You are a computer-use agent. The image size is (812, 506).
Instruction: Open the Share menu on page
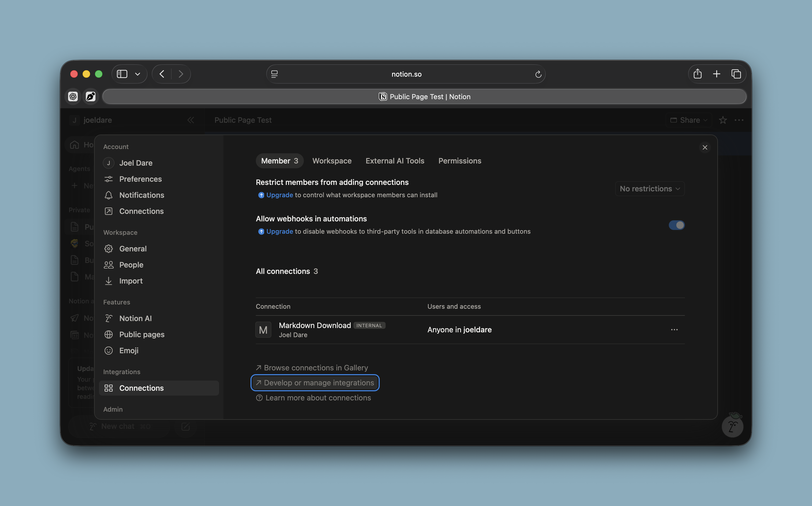tap(689, 120)
